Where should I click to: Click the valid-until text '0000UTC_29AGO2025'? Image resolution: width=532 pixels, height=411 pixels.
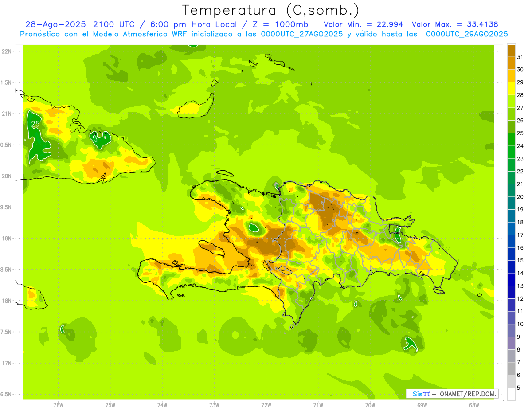(467, 34)
